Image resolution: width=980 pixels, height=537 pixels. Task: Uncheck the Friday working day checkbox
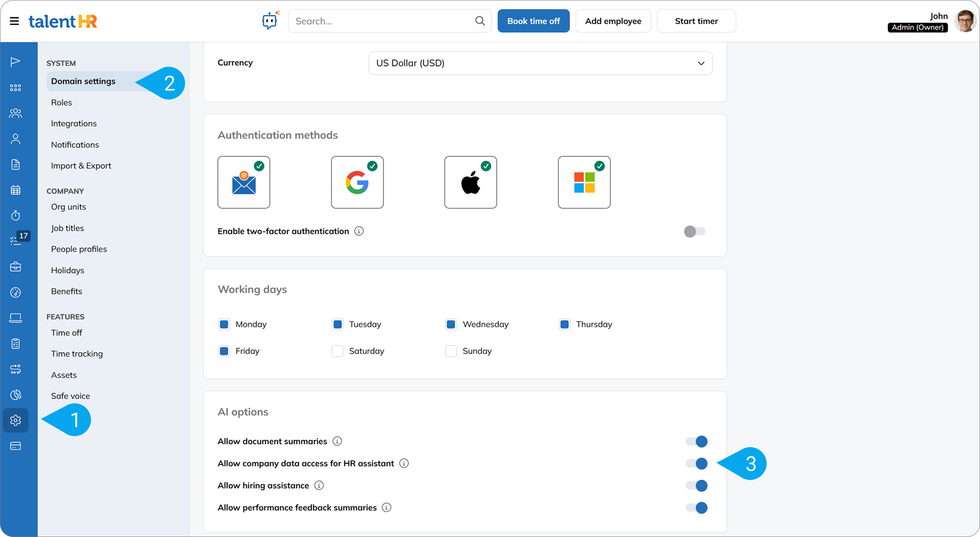point(224,351)
